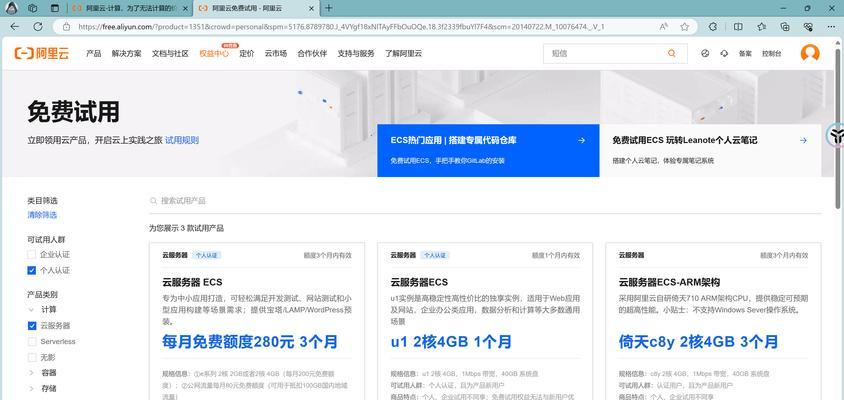Image resolution: width=844 pixels, height=400 pixels.
Task: Click the cloud icon next to 备案
Action: pyautogui.click(x=724, y=53)
